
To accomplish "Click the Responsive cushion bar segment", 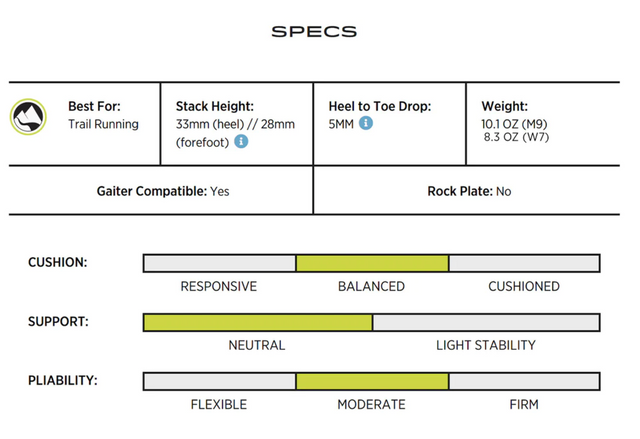I will point(219,263).
